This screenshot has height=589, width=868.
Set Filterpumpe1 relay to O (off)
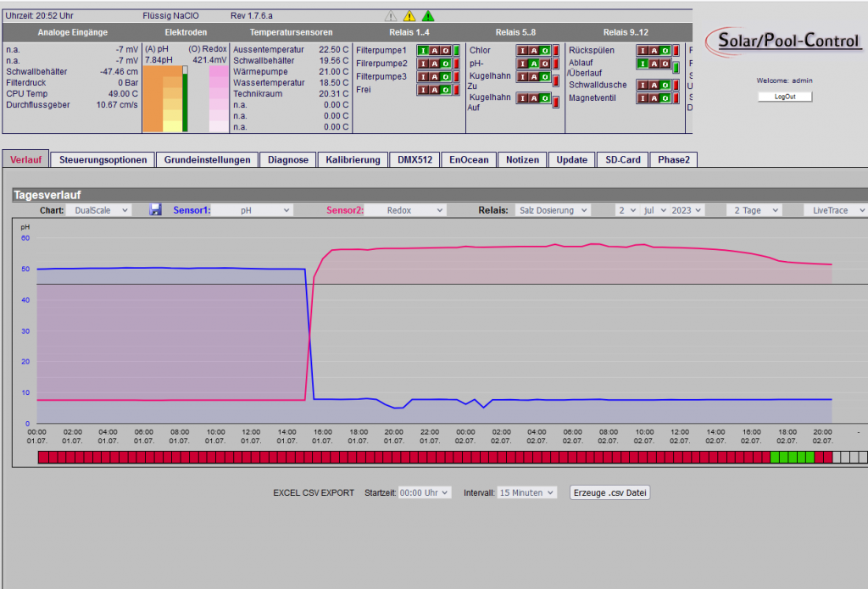pyautogui.click(x=446, y=50)
